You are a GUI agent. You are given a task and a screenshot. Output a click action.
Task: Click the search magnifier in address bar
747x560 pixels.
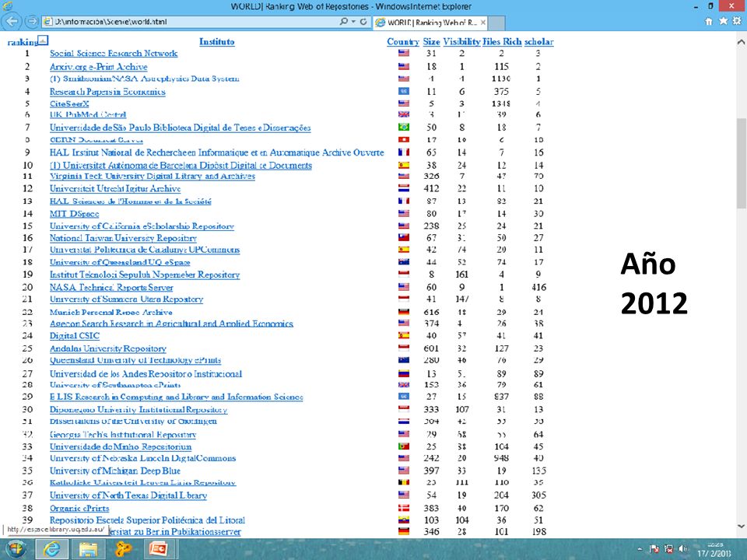click(343, 22)
